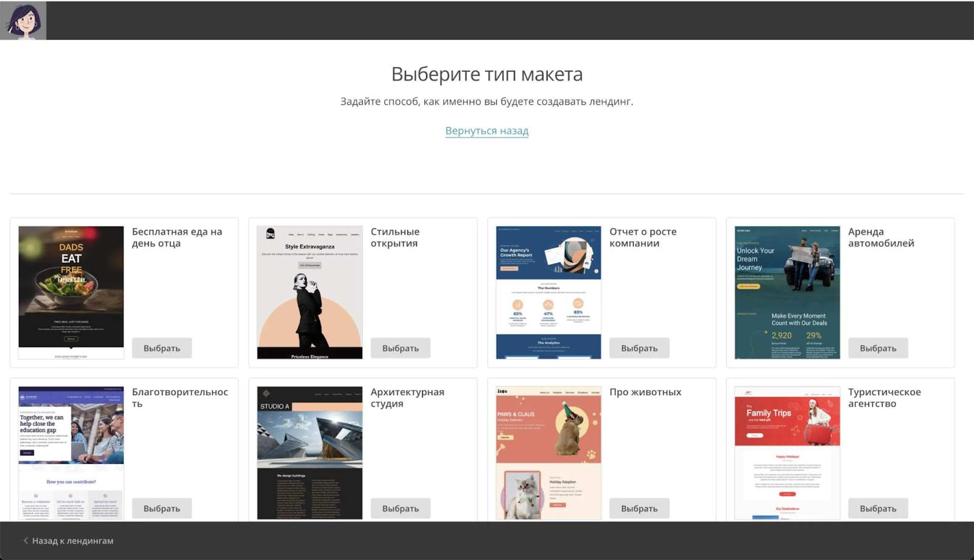Preview the education gap charity thumbnail

tap(71, 453)
